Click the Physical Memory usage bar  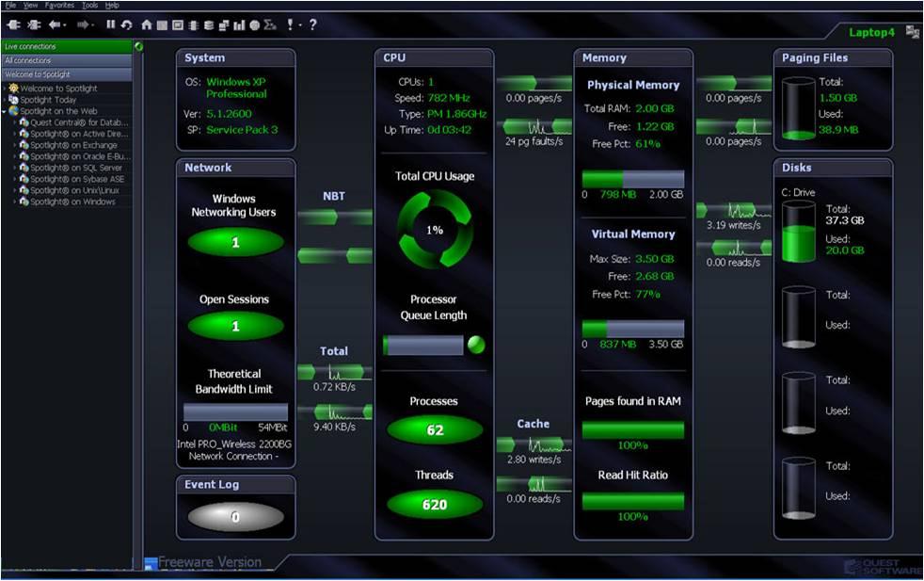tap(633, 179)
